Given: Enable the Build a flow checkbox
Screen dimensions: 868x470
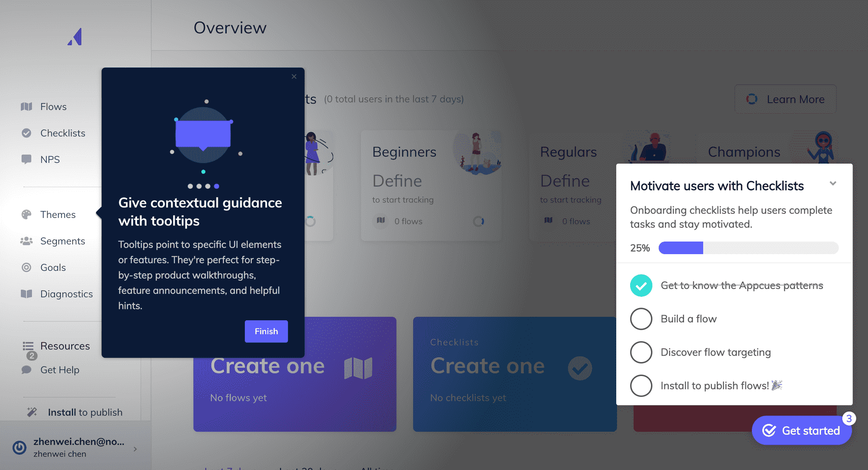Looking at the screenshot, I should tap(641, 319).
